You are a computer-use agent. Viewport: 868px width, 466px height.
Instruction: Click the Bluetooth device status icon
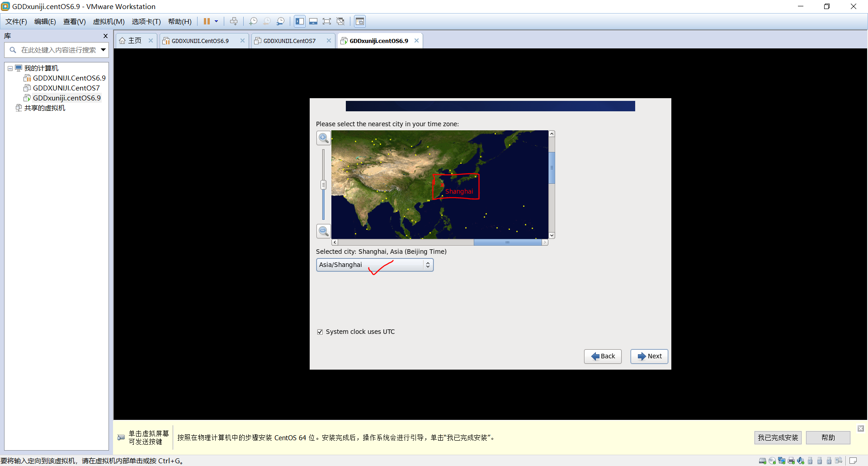click(x=839, y=461)
